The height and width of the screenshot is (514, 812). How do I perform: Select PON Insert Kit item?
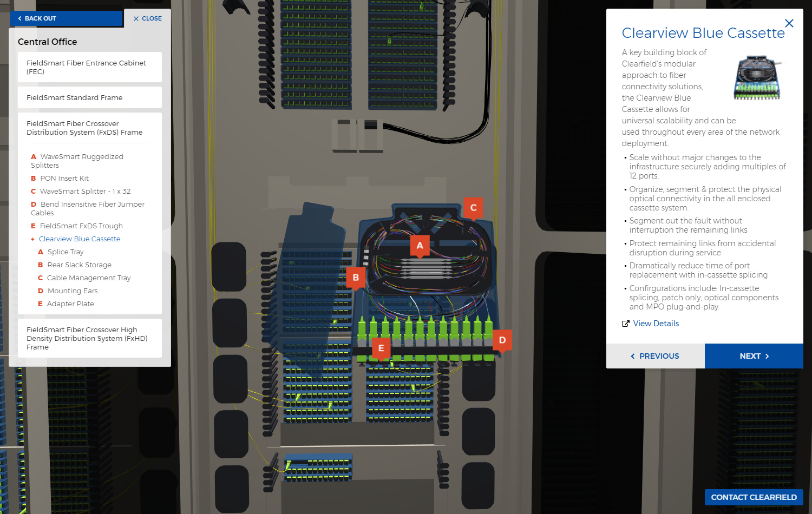[x=60, y=178]
